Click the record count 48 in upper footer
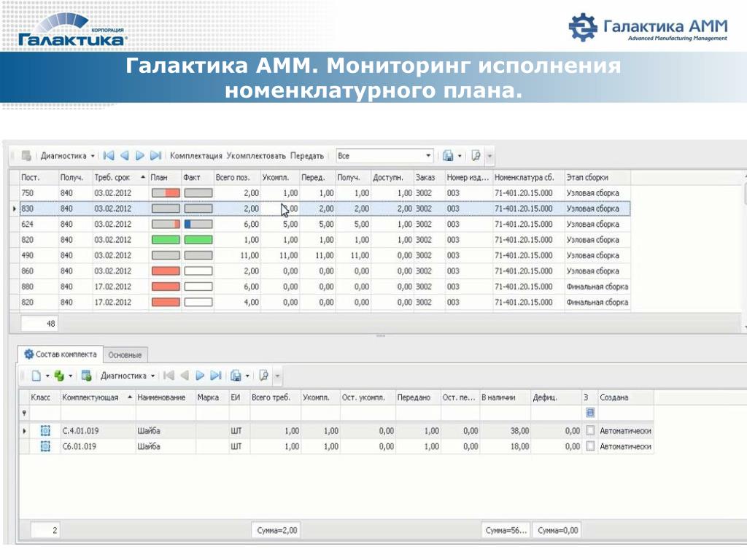The width and height of the screenshot is (747, 560). pos(39,323)
